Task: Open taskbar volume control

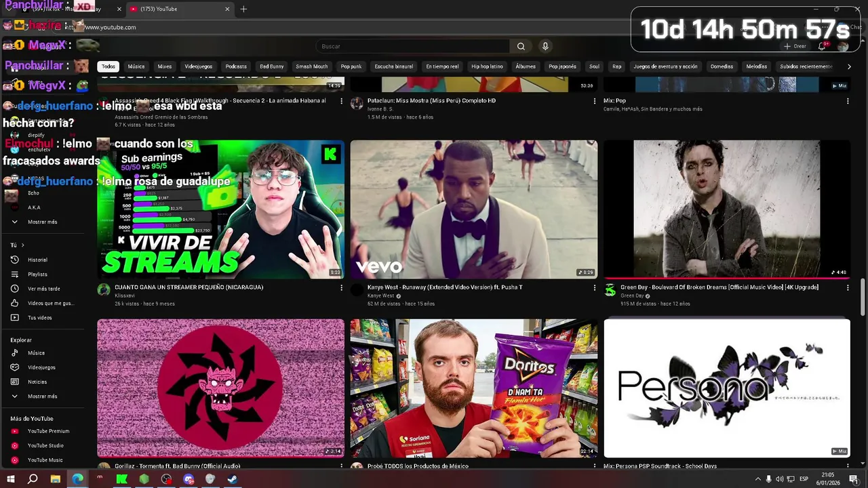Action: click(779, 479)
